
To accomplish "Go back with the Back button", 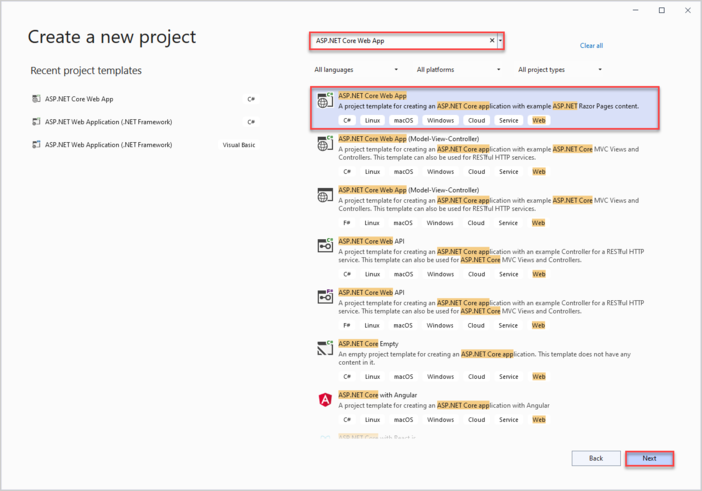I will tap(596, 458).
